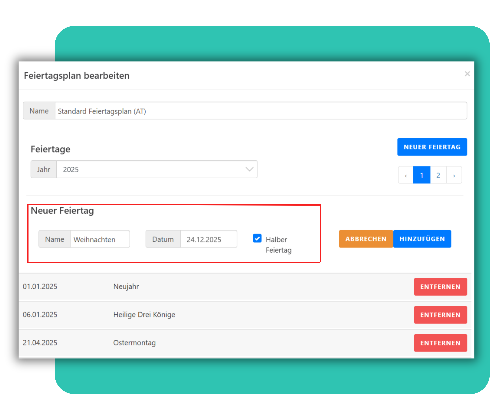Select the Ostermontag row in the list

[134, 343]
